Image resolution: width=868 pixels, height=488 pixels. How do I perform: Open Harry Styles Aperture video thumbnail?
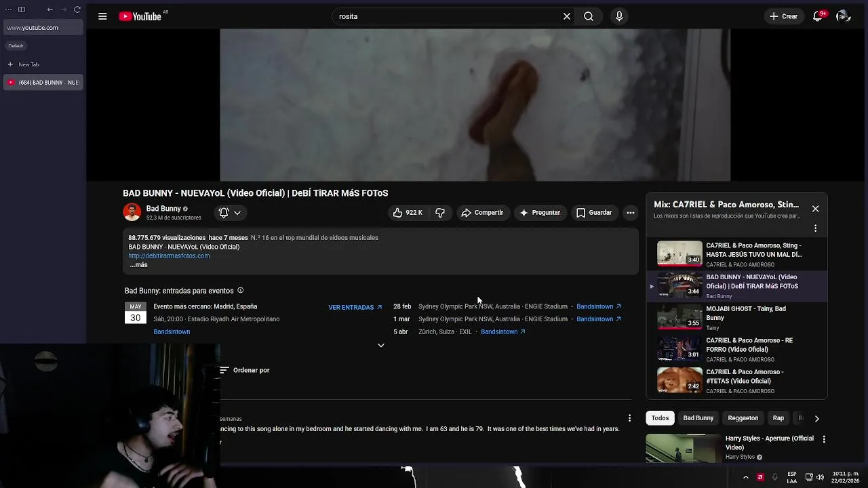click(x=683, y=448)
